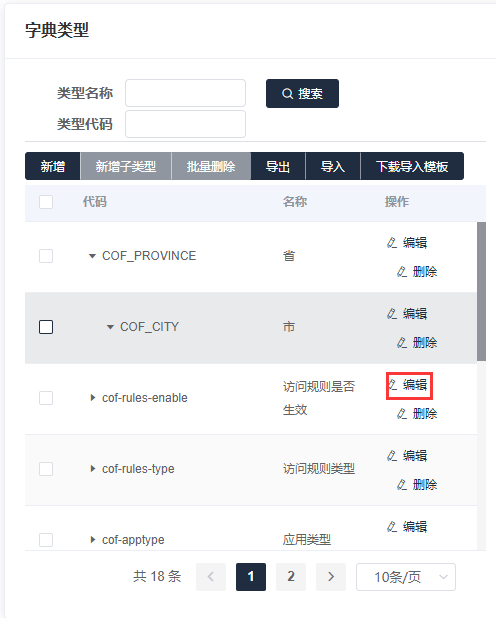This screenshot has height=618, width=496.
Task: Click the next page arrow
Action: tap(331, 577)
